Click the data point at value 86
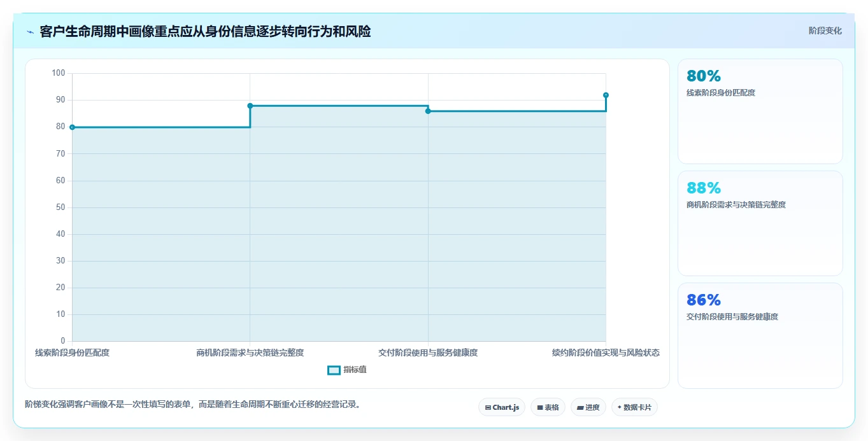The image size is (868, 441). click(428, 111)
